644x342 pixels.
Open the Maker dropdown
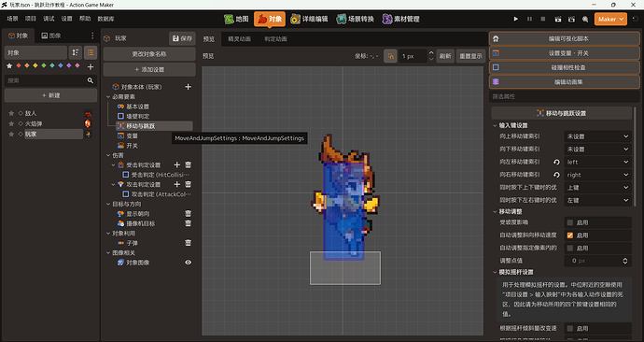coord(610,19)
